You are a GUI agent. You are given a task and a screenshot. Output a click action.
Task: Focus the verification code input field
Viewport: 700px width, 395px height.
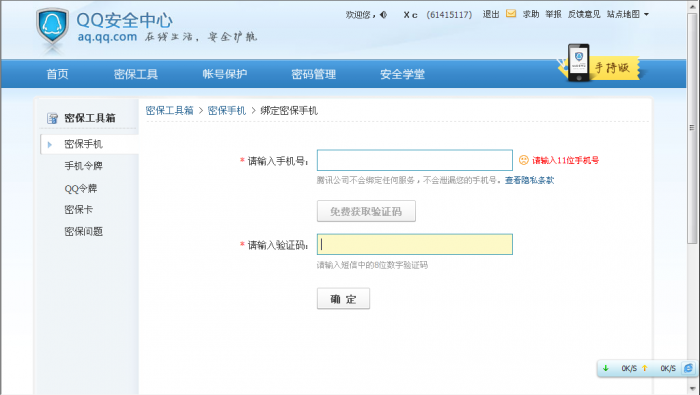(415, 245)
